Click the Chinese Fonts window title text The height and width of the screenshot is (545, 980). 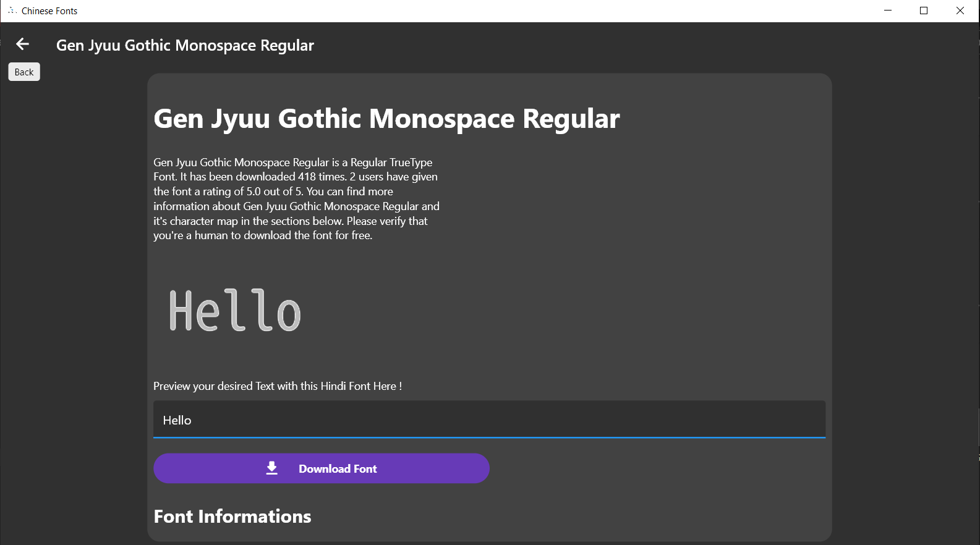pos(49,11)
